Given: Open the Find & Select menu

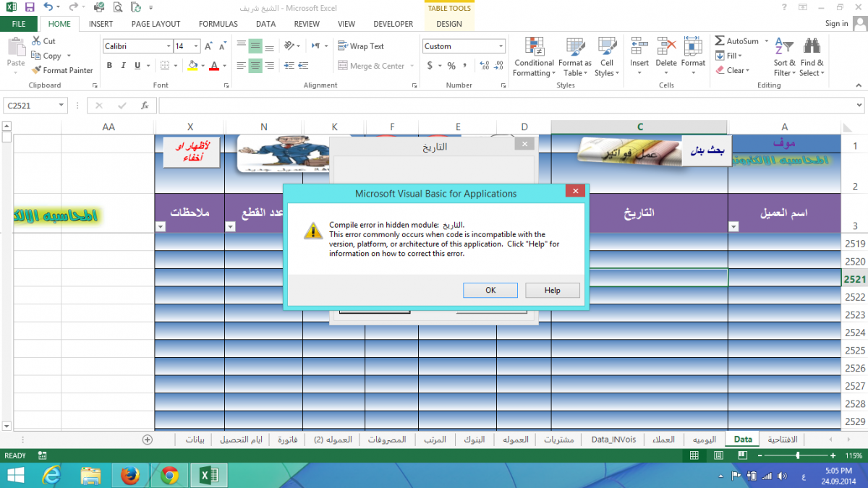Looking at the screenshot, I should coord(812,57).
